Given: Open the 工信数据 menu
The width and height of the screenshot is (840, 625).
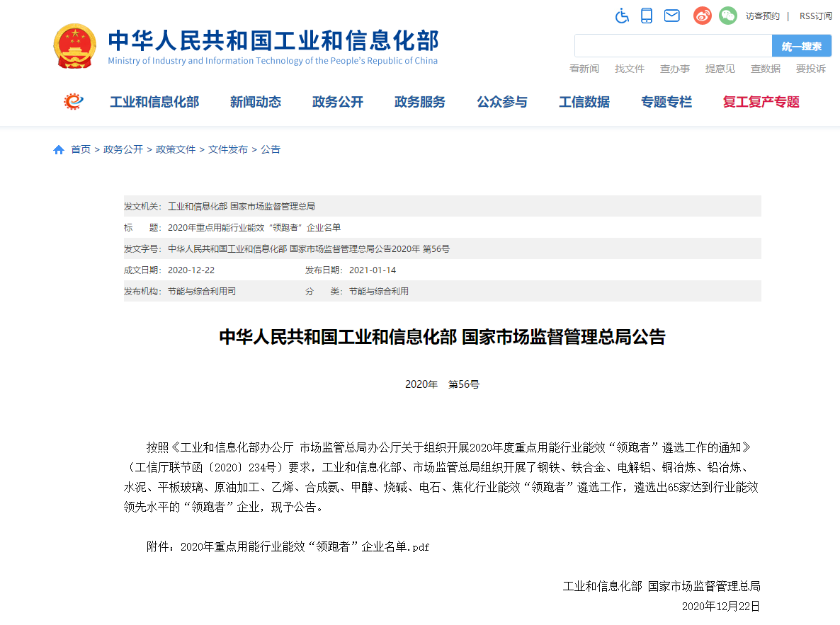Looking at the screenshot, I should pos(584,102).
